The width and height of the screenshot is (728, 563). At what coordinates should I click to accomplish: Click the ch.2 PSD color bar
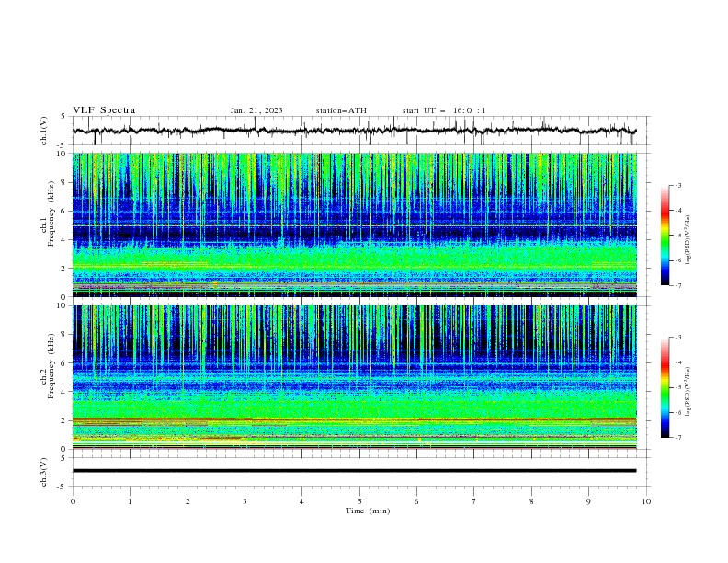coord(665,387)
